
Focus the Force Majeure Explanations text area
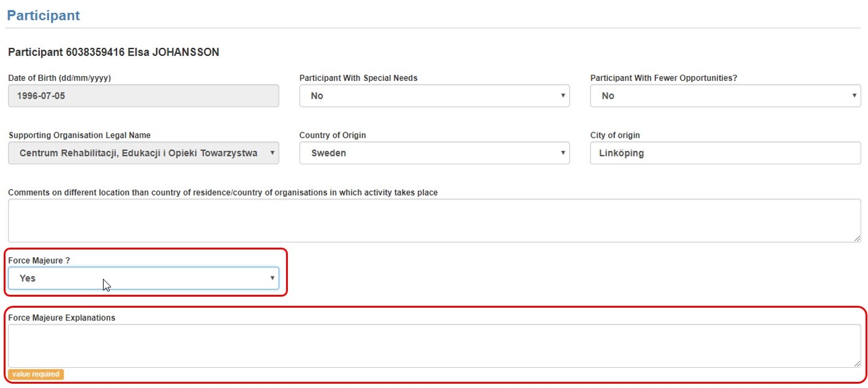pos(434,346)
